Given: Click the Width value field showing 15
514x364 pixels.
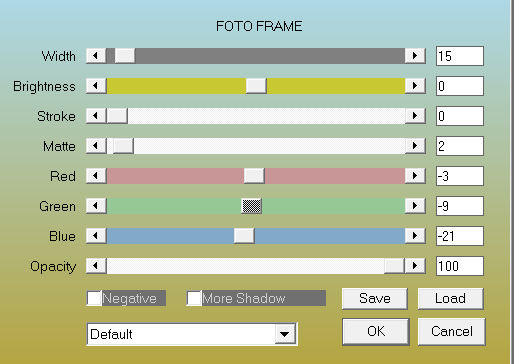Looking at the screenshot, I should (460, 56).
